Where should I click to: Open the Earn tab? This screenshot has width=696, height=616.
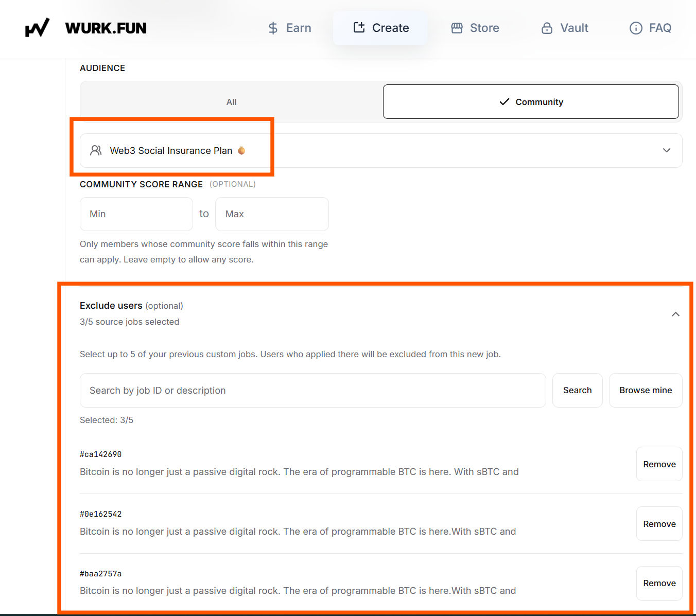pos(290,28)
